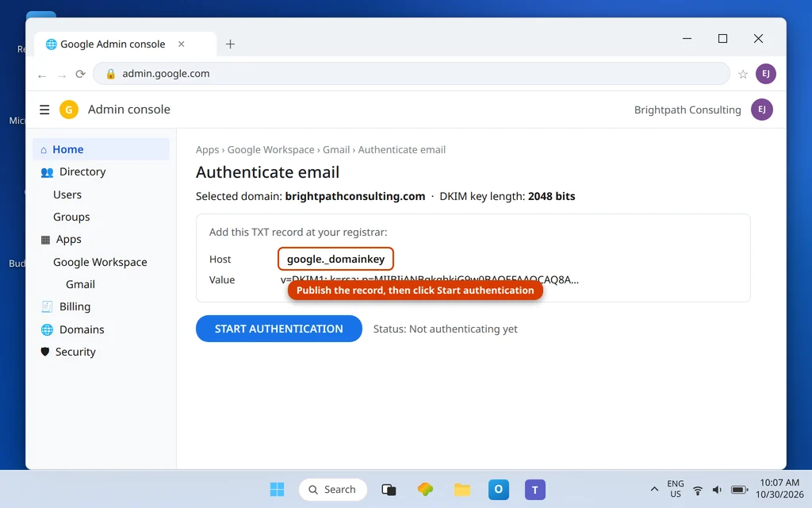812x508 pixels.
Task: Open File Explorer from taskbar
Action: (462, 489)
